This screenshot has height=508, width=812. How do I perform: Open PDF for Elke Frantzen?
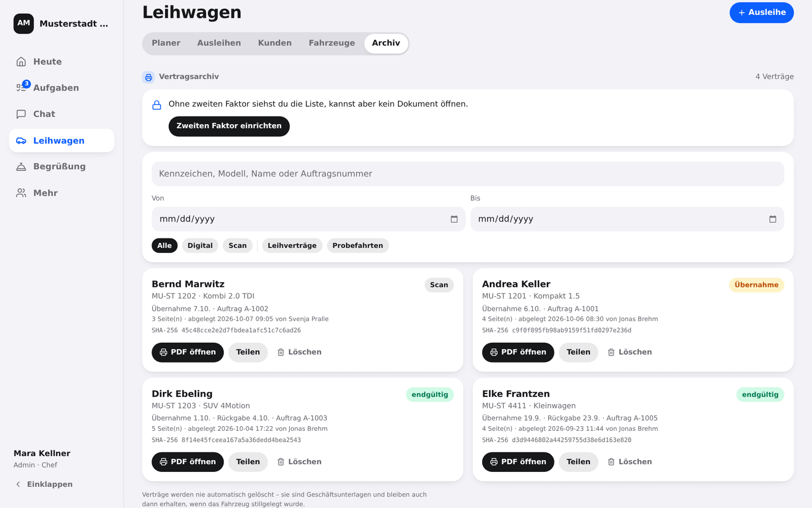518,462
